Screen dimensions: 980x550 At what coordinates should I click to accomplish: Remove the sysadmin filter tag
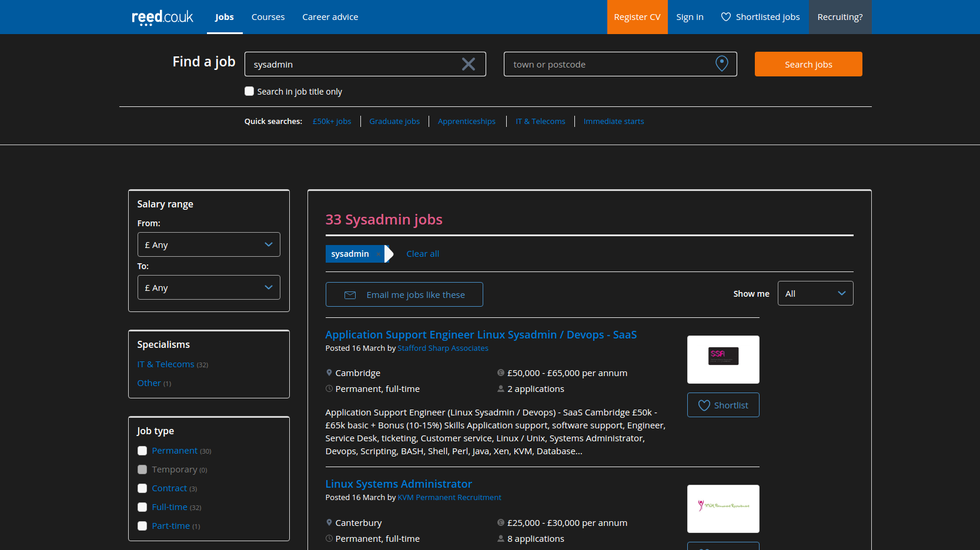tap(379, 254)
